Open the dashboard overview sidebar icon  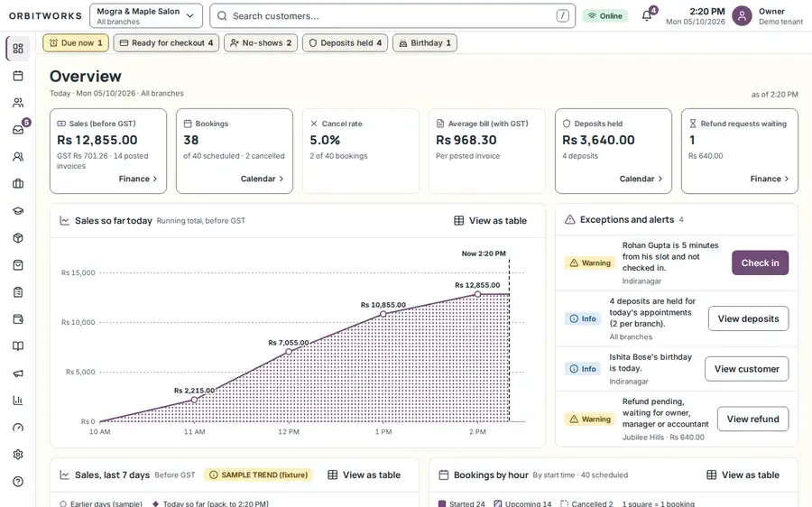[x=18, y=49]
